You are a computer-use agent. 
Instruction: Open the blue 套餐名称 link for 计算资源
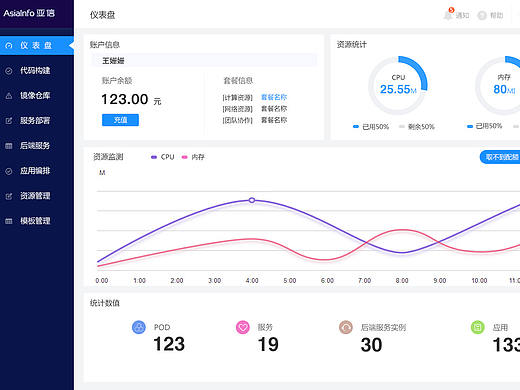pyautogui.click(x=274, y=97)
